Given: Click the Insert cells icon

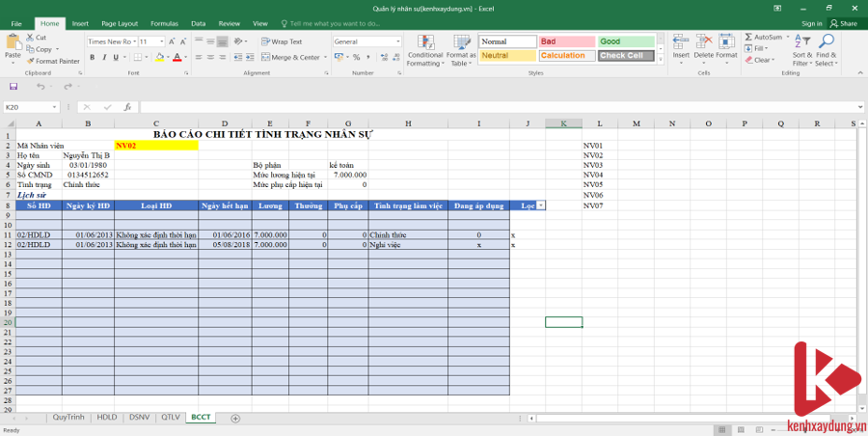Looking at the screenshot, I should click(681, 46).
